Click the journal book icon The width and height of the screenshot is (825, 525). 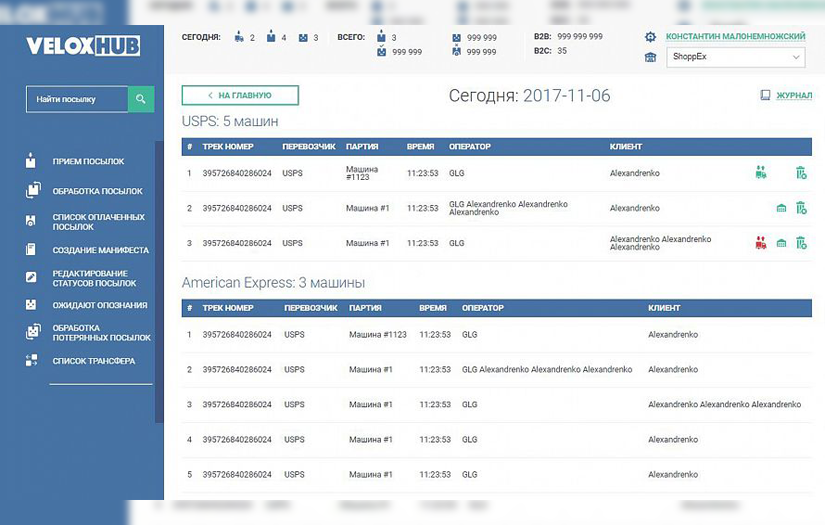[765, 95]
